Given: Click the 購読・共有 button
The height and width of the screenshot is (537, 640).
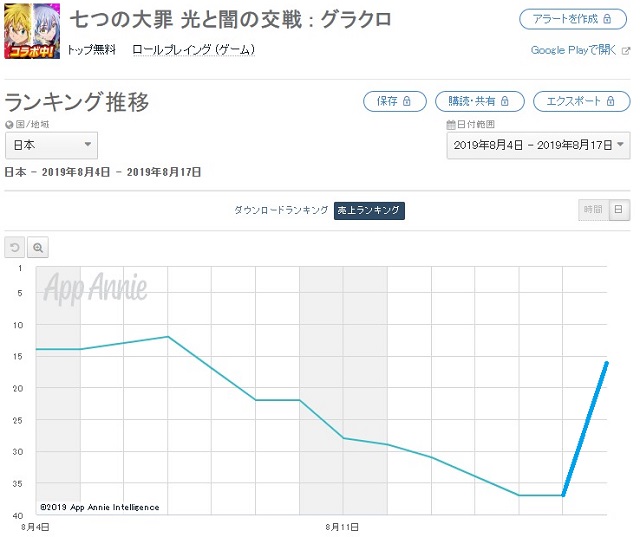Looking at the screenshot, I should [480, 101].
